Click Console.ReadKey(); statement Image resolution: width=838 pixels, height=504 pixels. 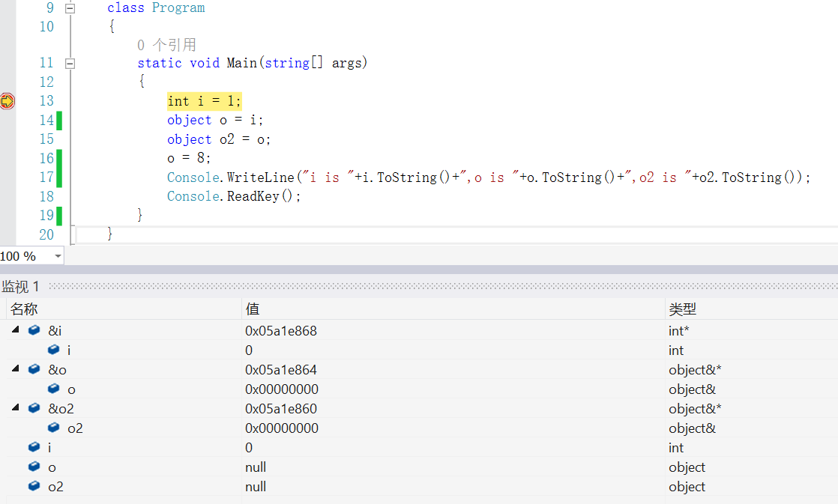tap(234, 196)
